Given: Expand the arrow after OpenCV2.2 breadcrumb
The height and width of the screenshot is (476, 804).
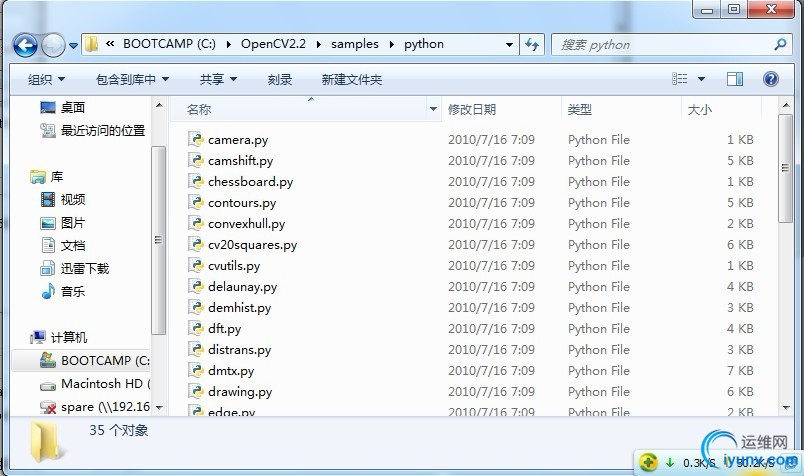Looking at the screenshot, I should pos(318,45).
